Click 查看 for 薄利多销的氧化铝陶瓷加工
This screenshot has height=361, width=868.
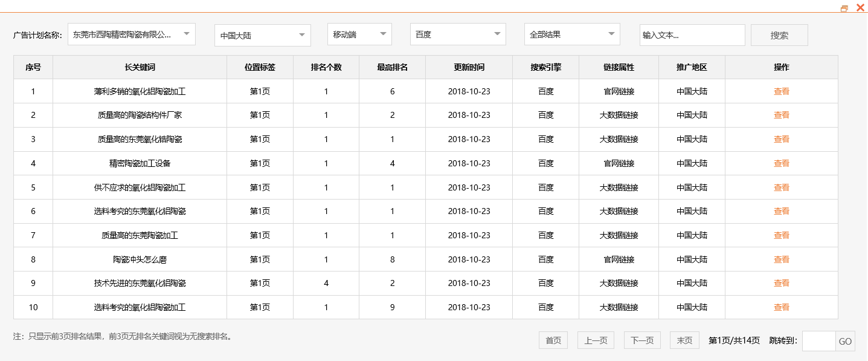click(781, 91)
